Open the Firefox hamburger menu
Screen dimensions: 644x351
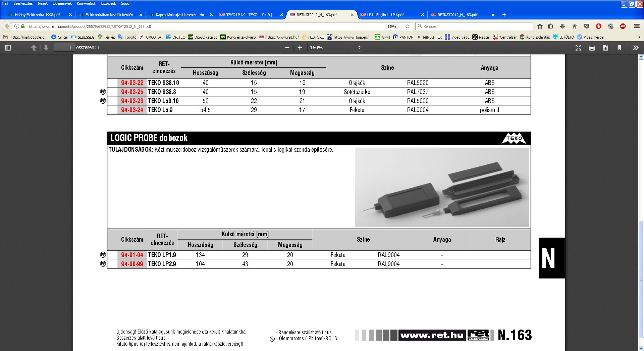[x=637, y=26]
